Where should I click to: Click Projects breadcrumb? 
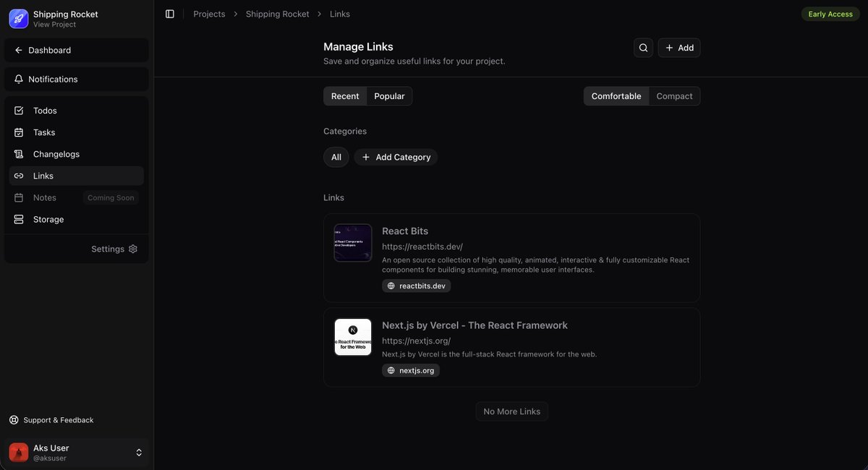(x=209, y=14)
